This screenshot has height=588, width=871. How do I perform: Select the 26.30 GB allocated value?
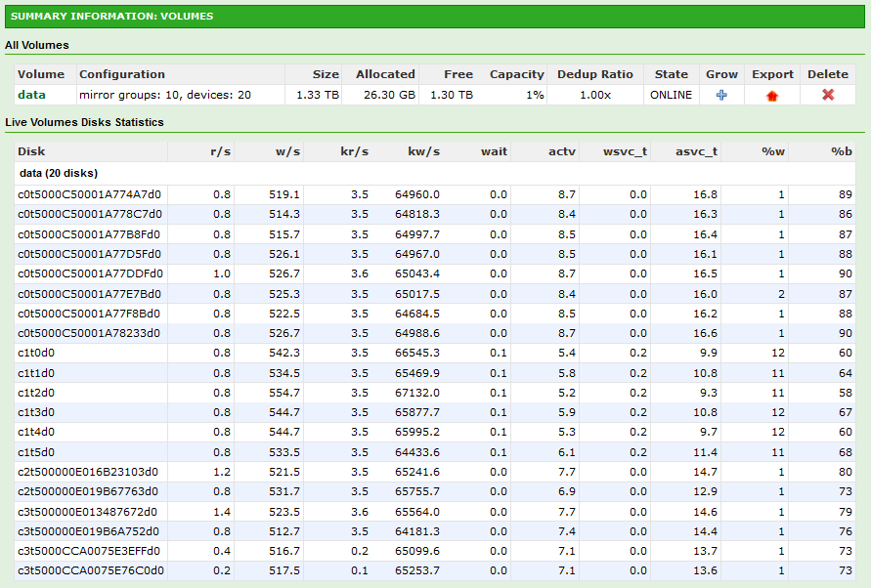(x=389, y=95)
